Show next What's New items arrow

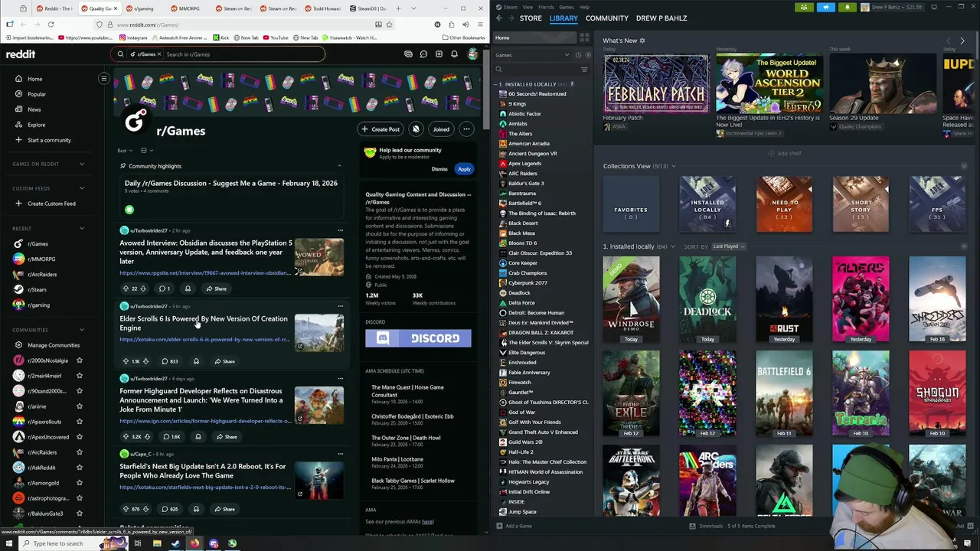962,41
